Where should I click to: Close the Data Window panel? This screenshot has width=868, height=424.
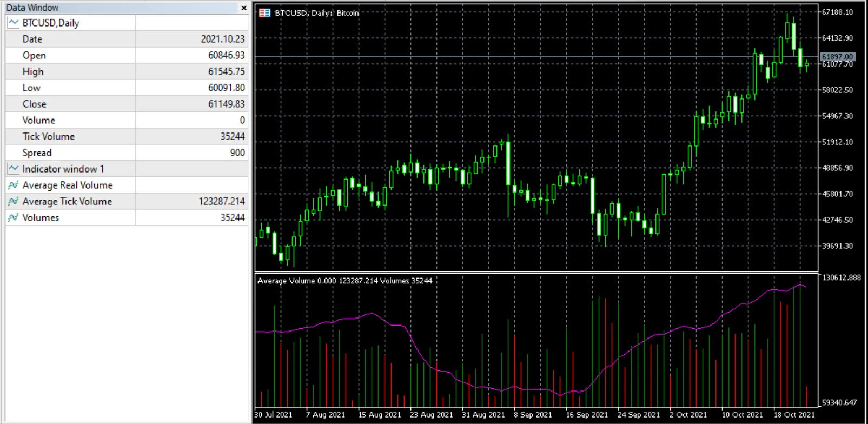tap(244, 8)
